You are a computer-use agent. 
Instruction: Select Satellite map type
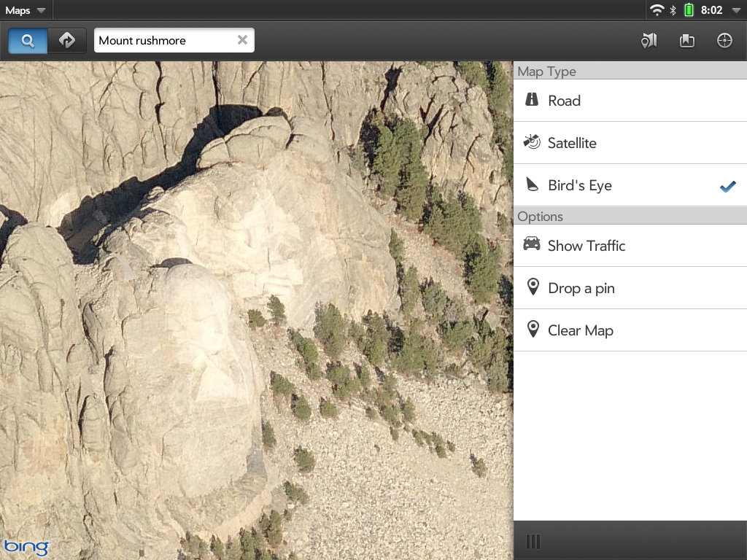630,143
